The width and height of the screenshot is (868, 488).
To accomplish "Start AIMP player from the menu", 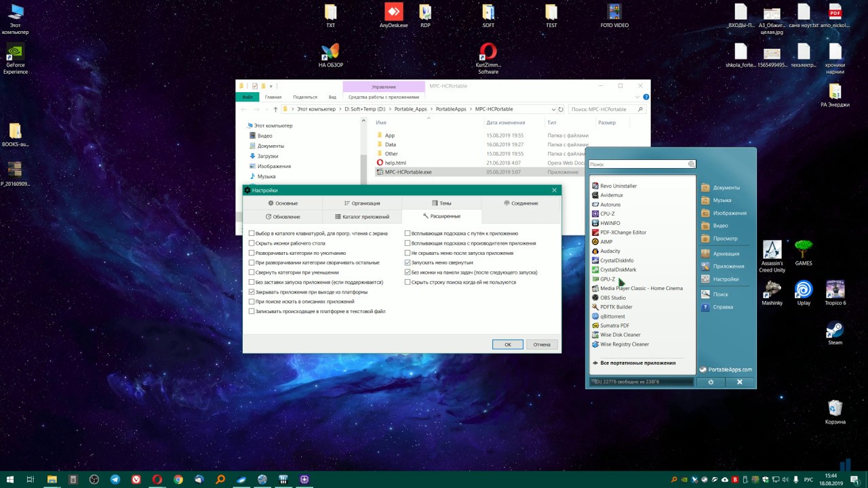I will point(601,241).
